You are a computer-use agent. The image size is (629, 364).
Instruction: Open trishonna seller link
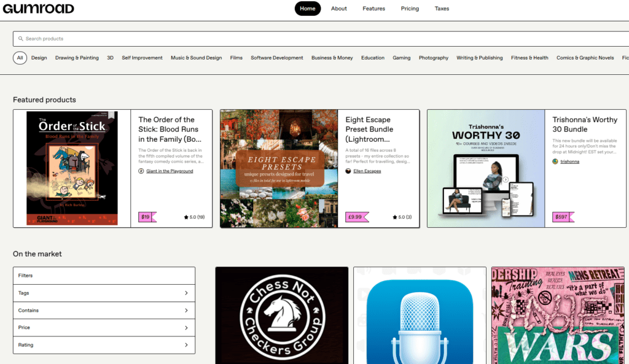pos(569,161)
